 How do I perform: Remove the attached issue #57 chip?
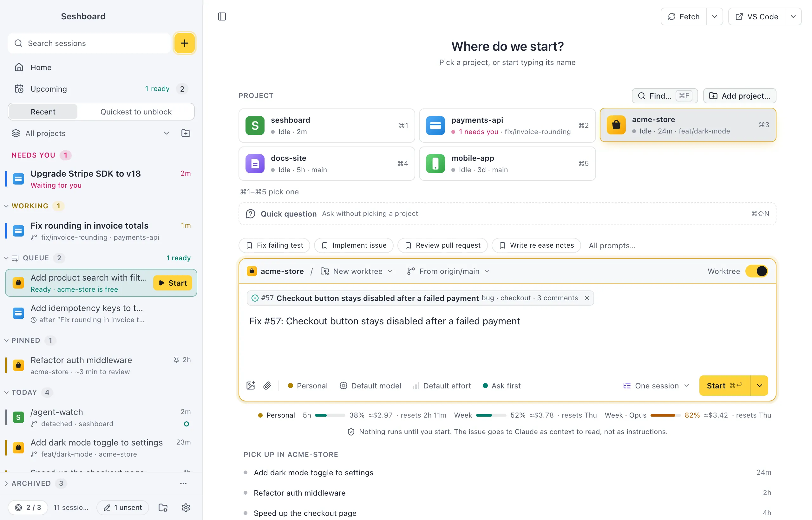point(587,298)
